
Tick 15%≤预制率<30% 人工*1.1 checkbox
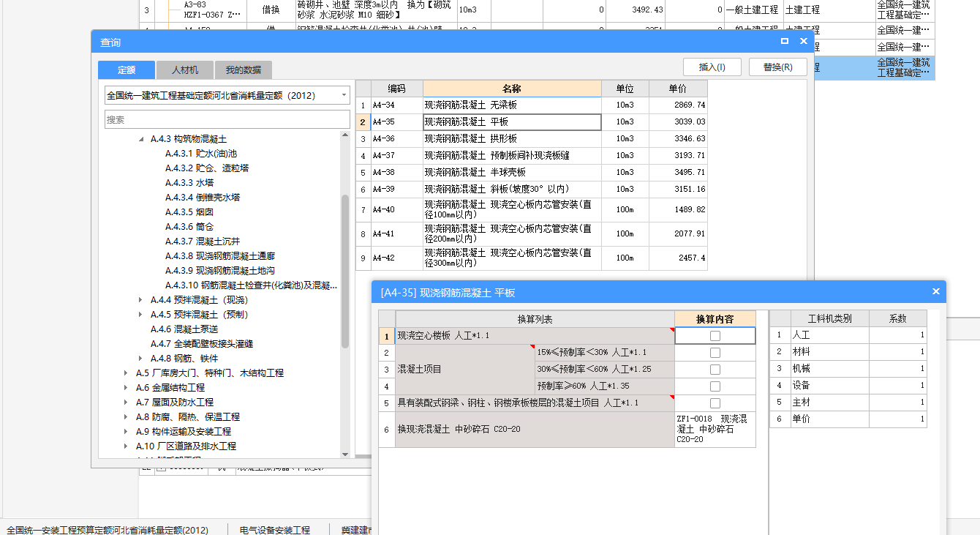[x=715, y=353]
